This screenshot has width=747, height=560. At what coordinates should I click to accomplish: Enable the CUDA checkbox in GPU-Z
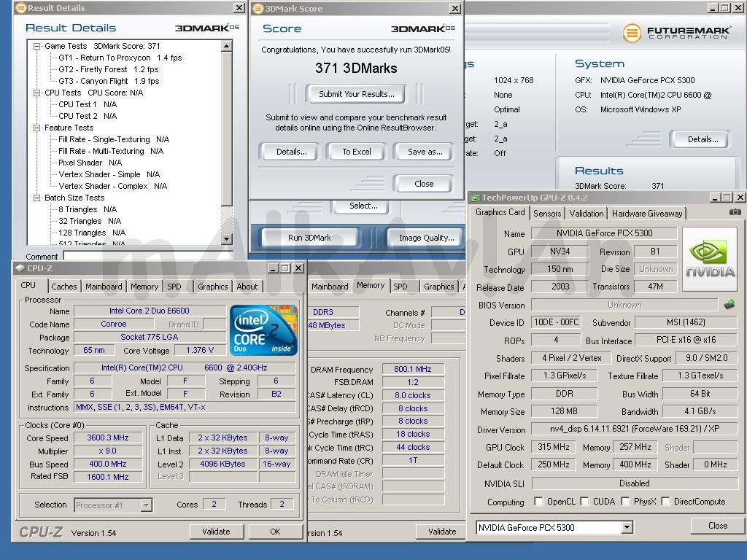tap(584, 501)
